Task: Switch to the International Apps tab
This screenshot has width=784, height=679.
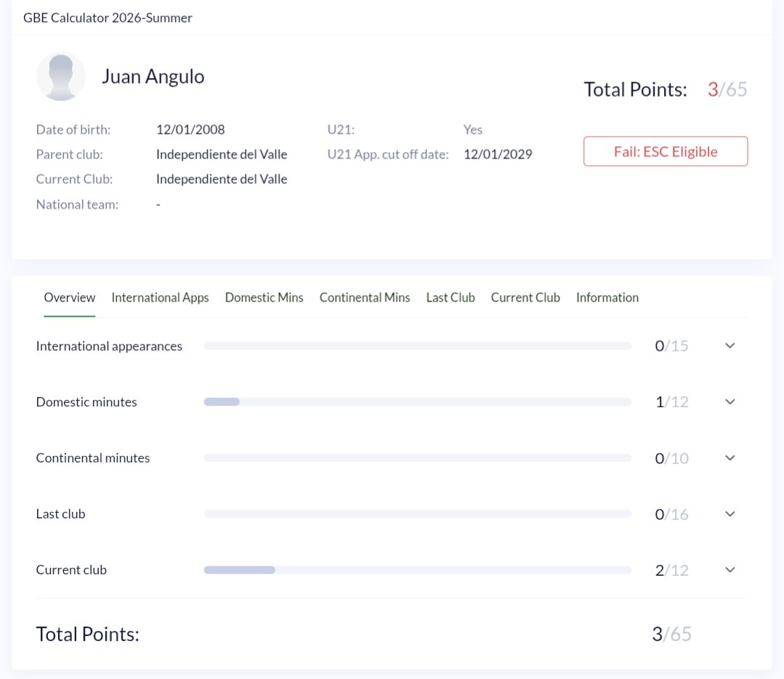Action: coord(160,298)
